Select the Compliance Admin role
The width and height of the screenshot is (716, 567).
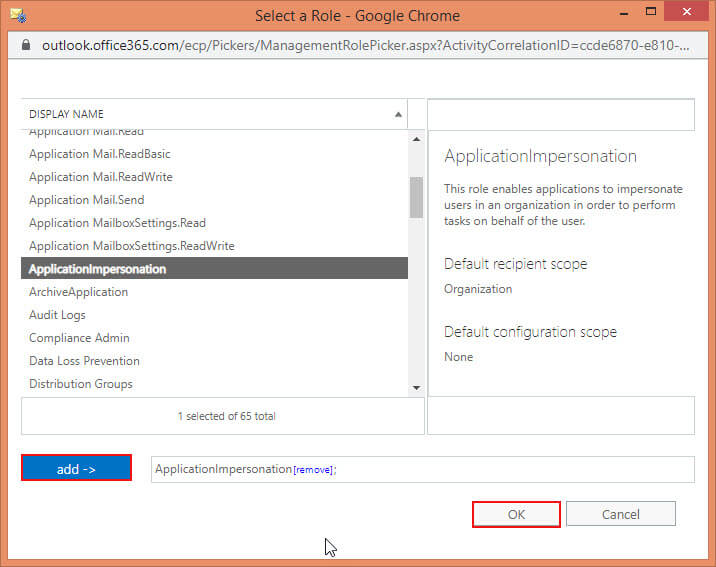pos(214,338)
